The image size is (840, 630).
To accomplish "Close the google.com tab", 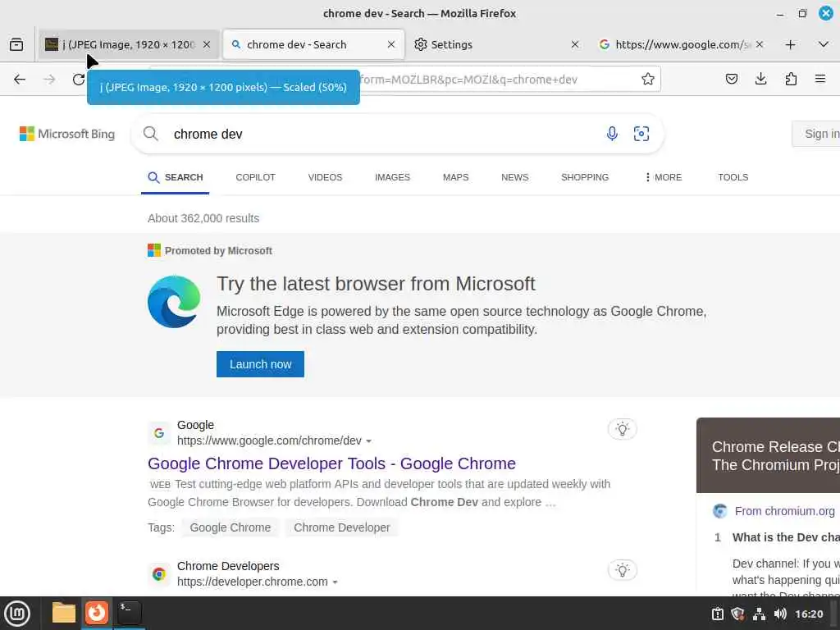I will pos(759,44).
